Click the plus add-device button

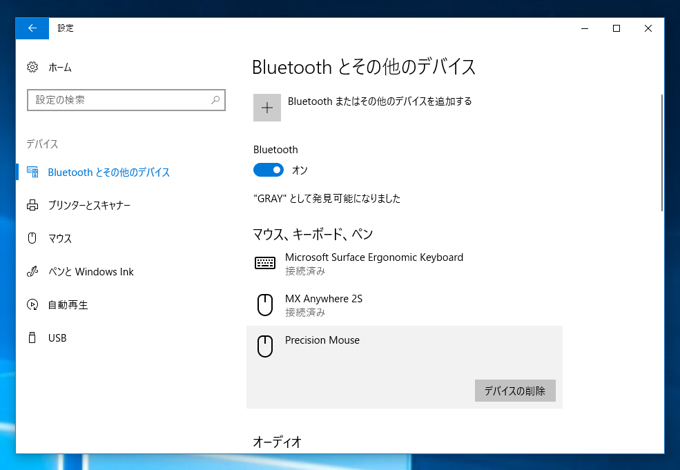coord(267,108)
